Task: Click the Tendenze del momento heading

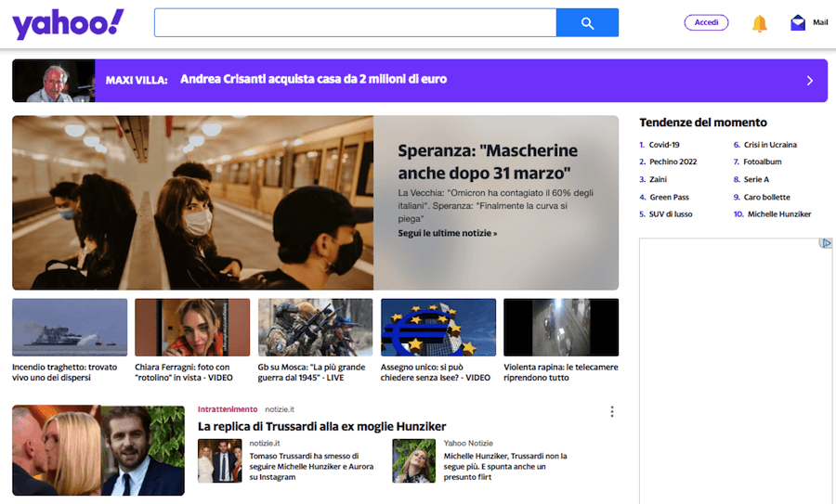Action: tap(703, 123)
